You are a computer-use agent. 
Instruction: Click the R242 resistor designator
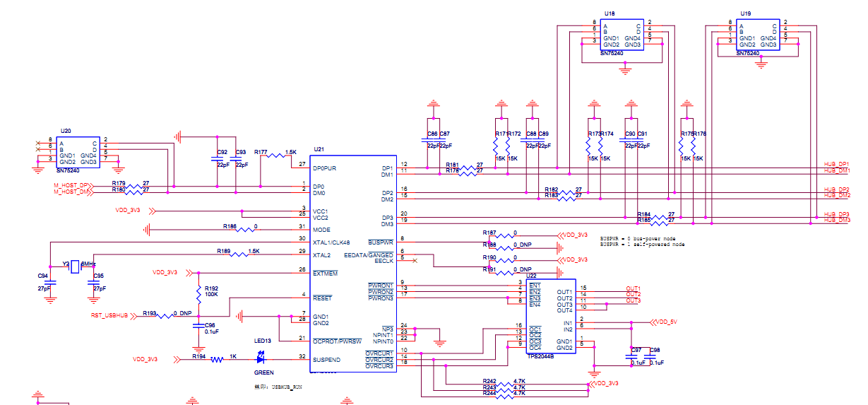(x=489, y=382)
